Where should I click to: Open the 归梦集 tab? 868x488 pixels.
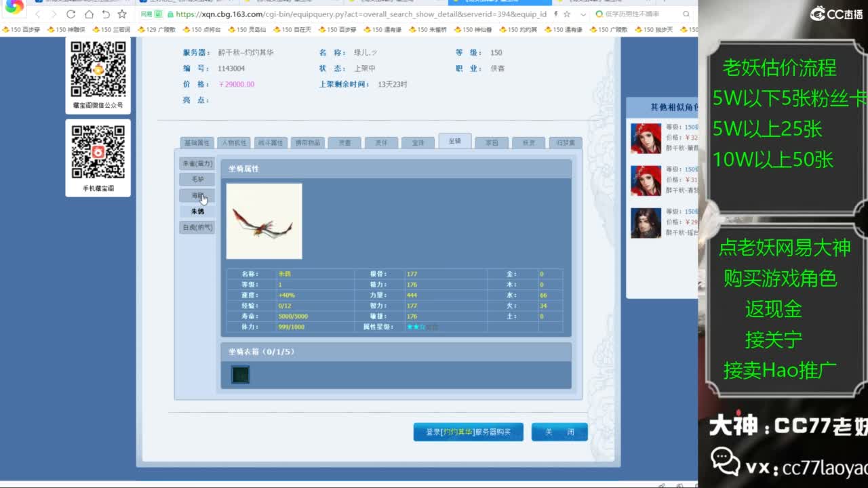566,143
